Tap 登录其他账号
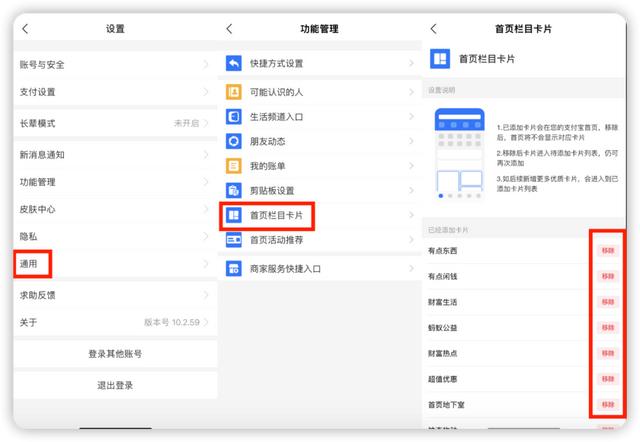Image resolution: width=640 pixels, height=442 pixels. tap(115, 354)
